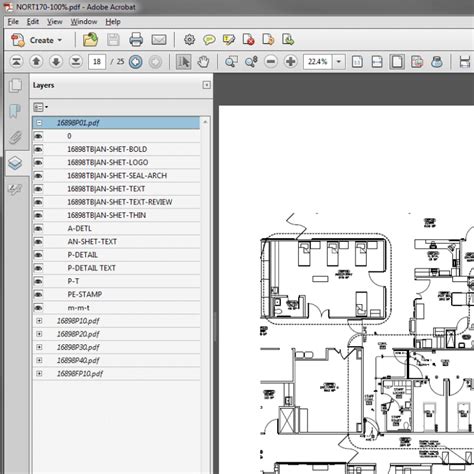Open the zoom level dropdown arrow

click(x=339, y=62)
